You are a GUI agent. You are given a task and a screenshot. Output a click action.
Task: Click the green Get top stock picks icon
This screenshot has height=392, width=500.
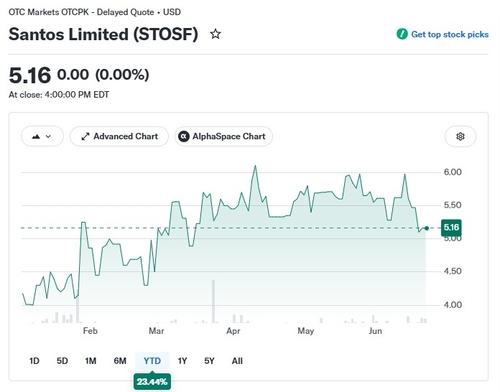pyautogui.click(x=402, y=34)
